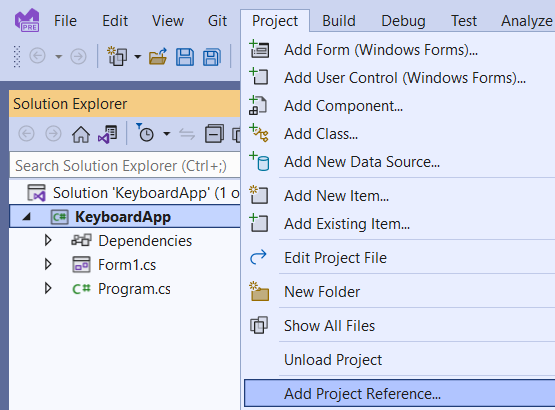This screenshot has height=410, width=555.
Task: Click the Collapse All icon in Solution Explorer
Action: click(214, 133)
